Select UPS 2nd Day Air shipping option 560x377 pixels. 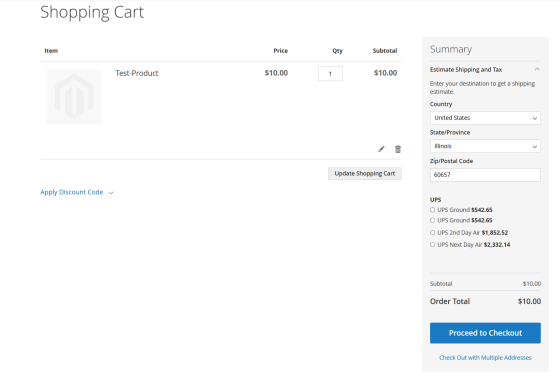pos(432,233)
